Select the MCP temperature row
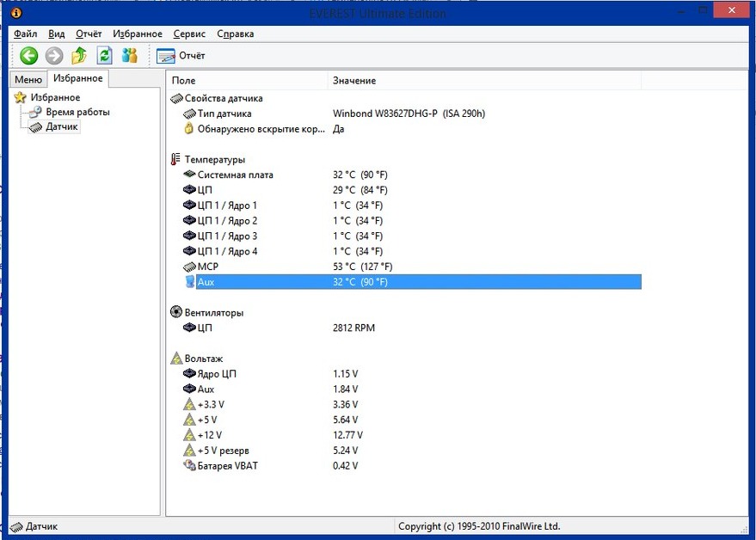 [209, 267]
